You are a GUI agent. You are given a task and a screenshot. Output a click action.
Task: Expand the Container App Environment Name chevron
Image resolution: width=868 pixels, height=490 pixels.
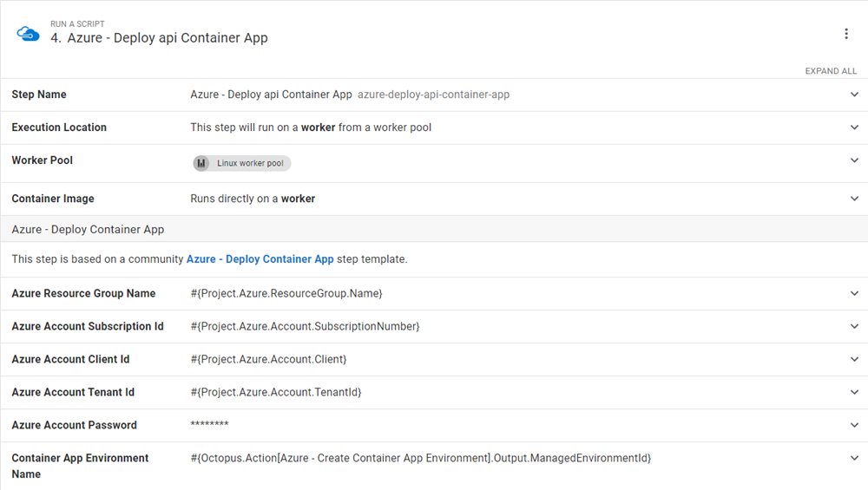[854, 458]
